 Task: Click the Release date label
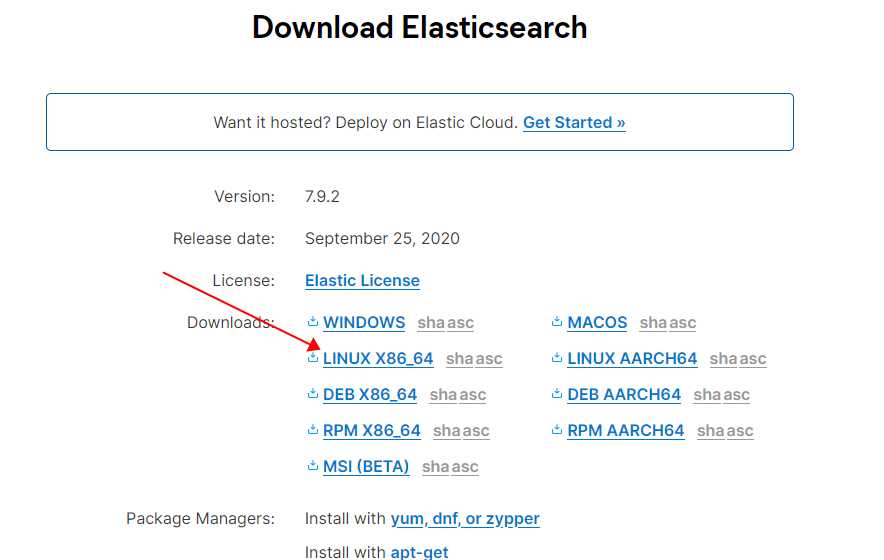coord(224,239)
